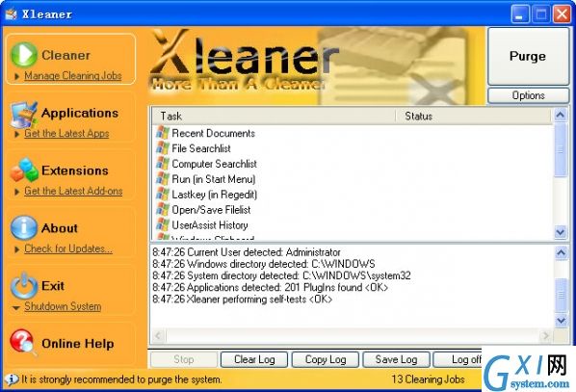Click the log panel vertical scrollbar thumb
Image resolution: width=576 pixels, height=392 pixels.
click(561, 295)
